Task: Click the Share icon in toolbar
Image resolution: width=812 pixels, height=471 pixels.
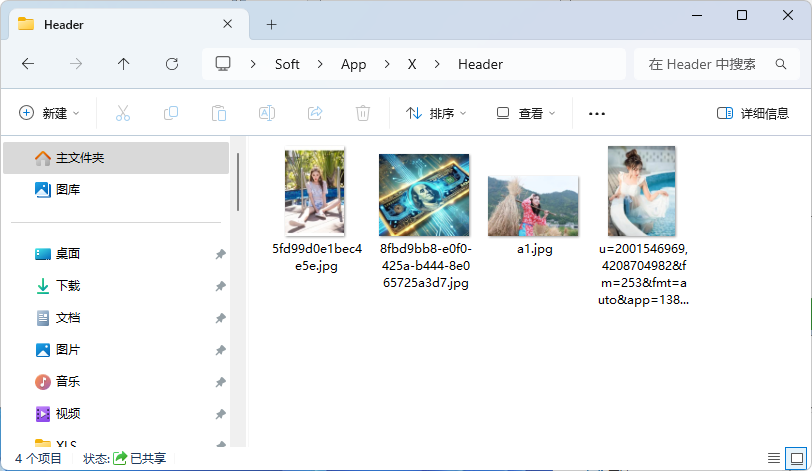Action: click(315, 113)
